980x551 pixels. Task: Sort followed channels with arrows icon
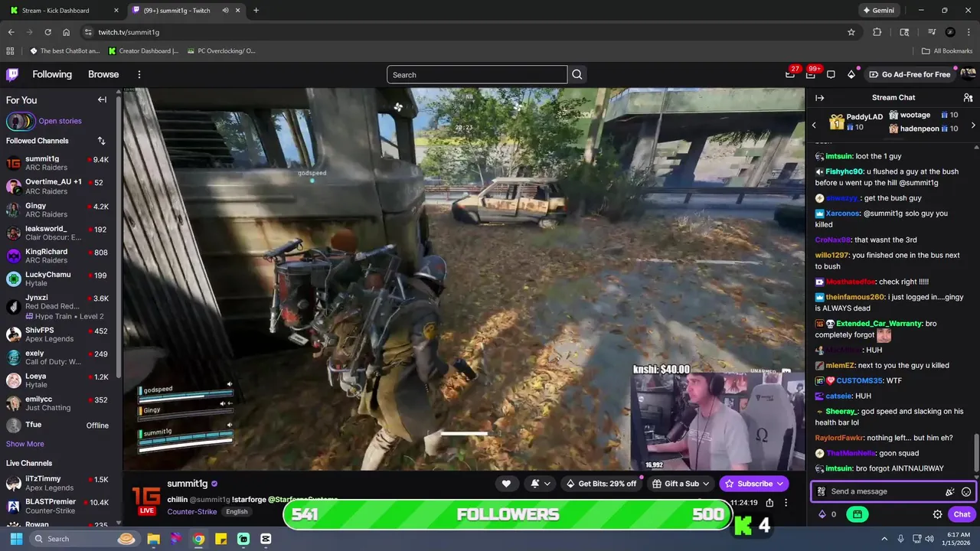[x=101, y=141]
